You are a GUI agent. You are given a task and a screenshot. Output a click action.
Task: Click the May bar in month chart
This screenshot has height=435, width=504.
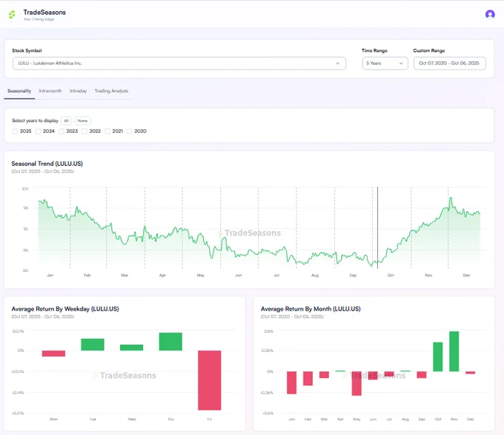point(357,383)
